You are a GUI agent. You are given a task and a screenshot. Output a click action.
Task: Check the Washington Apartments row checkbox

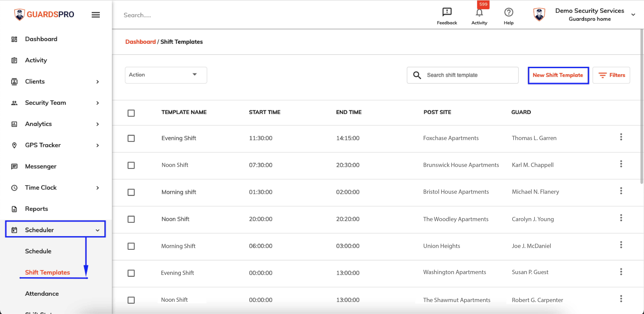(x=131, y=273)
